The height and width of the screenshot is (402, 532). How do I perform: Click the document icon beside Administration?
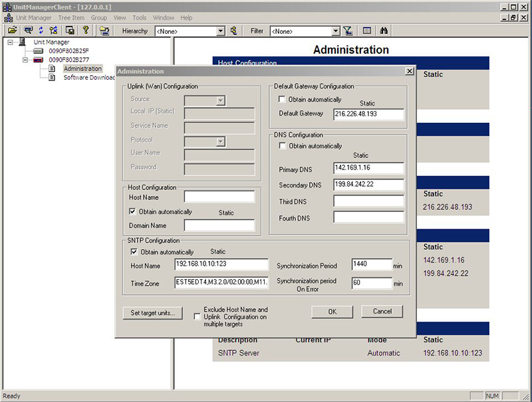click(x=52, y=68)
